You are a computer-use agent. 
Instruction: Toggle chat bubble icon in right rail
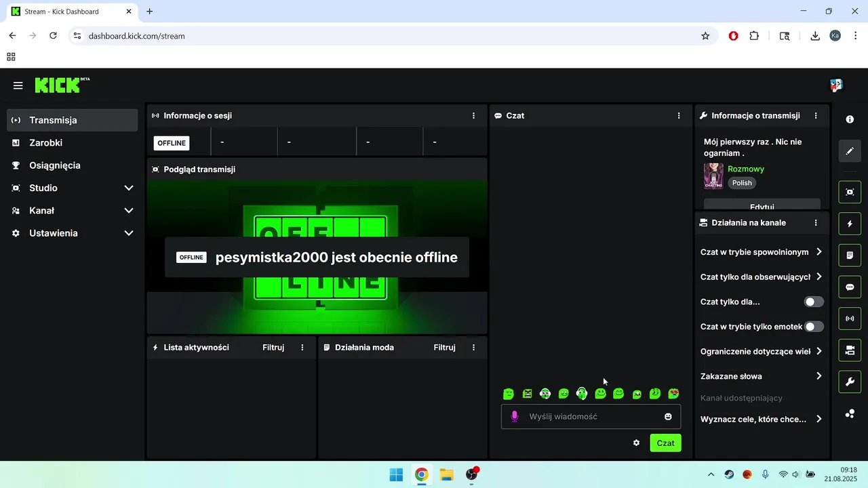coord(850,287)
